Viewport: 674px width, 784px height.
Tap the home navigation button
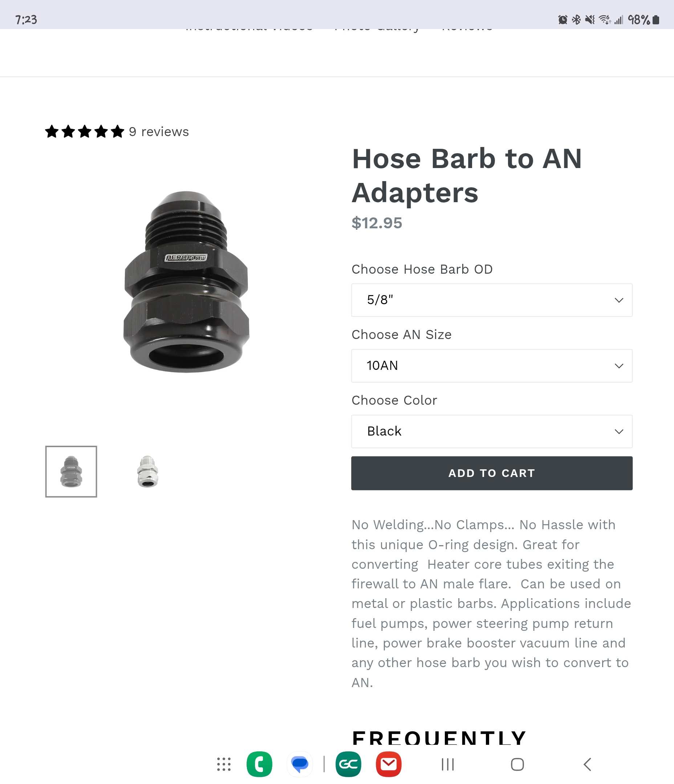tap(517, 764)
